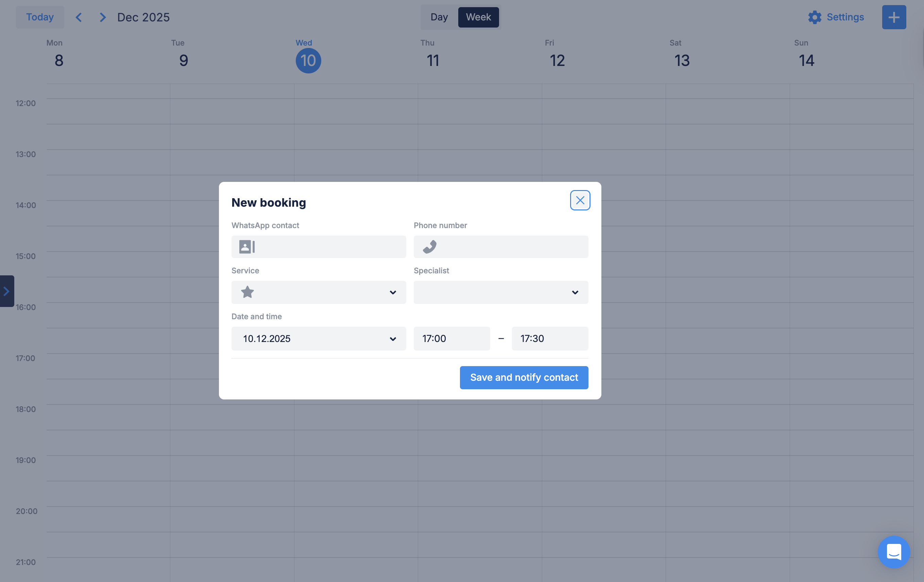Switch calendar to Week view

tap(478, 17)
